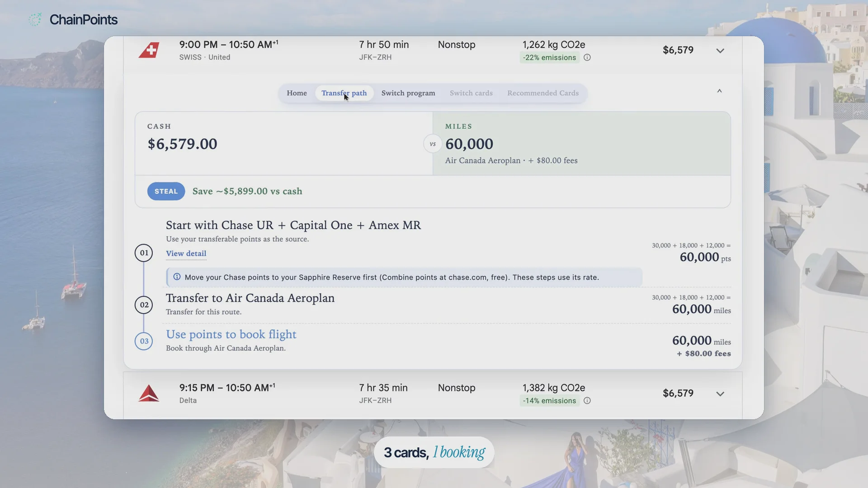Click the SWISS airline logo
This screenshot has height=488, width=868.
tap(149, 50)
